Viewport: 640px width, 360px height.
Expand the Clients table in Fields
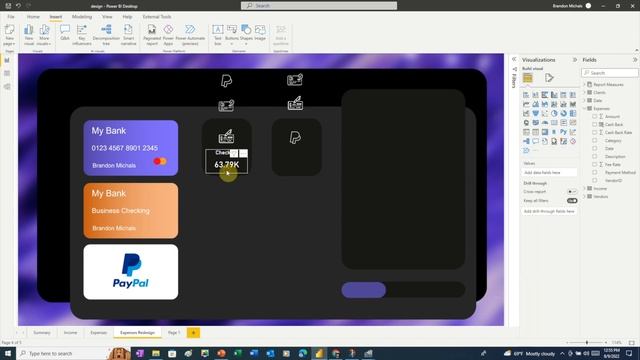(x=584, y=93)
